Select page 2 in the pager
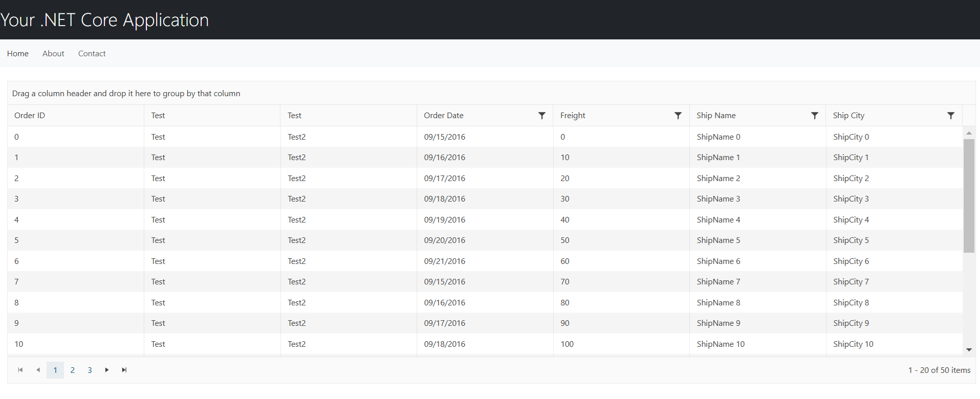The width and height of the screenshot is (980, 399). [x=73, y=370]
